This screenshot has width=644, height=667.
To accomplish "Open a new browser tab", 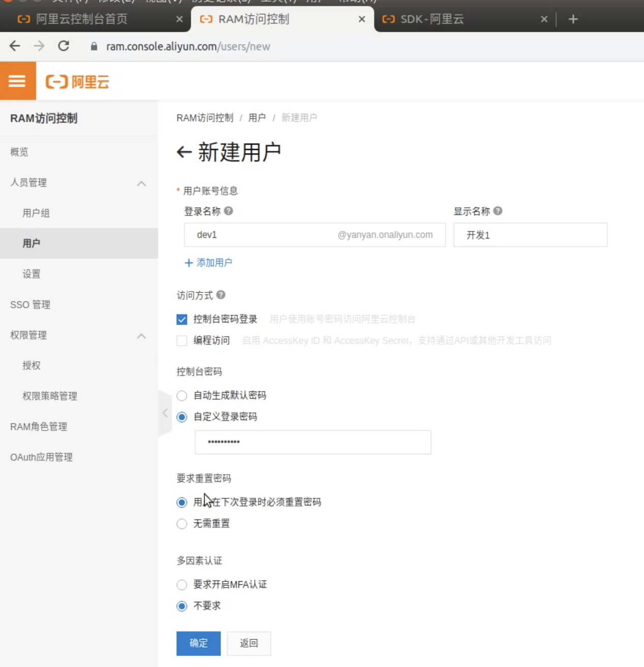I will coord(573,19).
